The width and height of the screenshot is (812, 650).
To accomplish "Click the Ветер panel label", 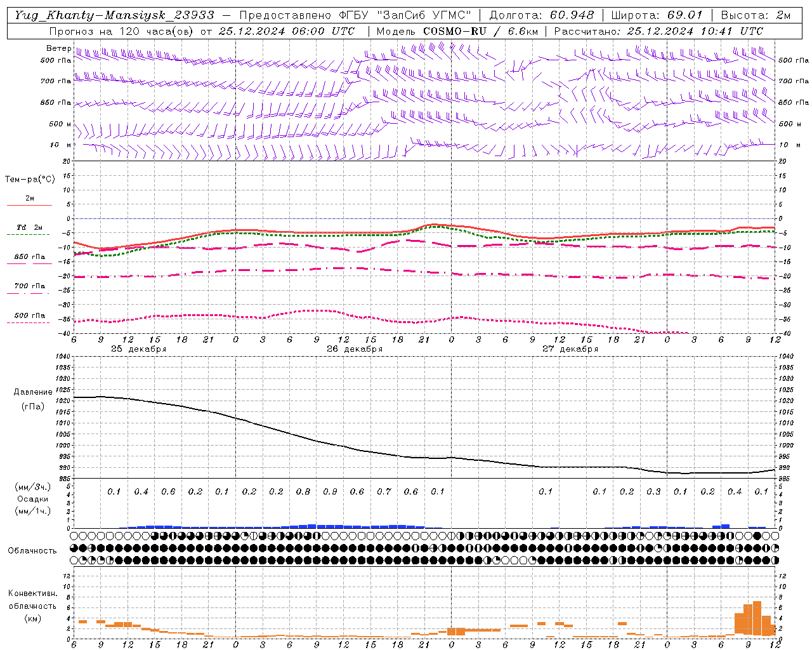I will [58, 48].
